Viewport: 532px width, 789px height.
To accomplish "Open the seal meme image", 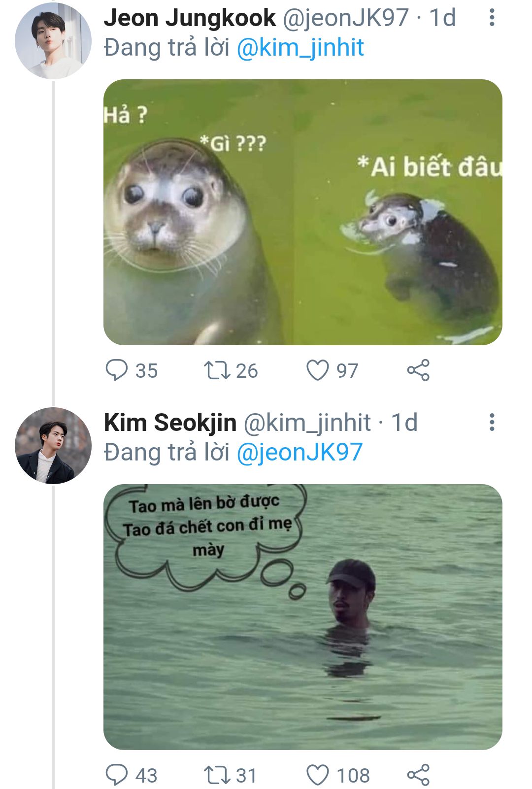I will click(302, 212).
